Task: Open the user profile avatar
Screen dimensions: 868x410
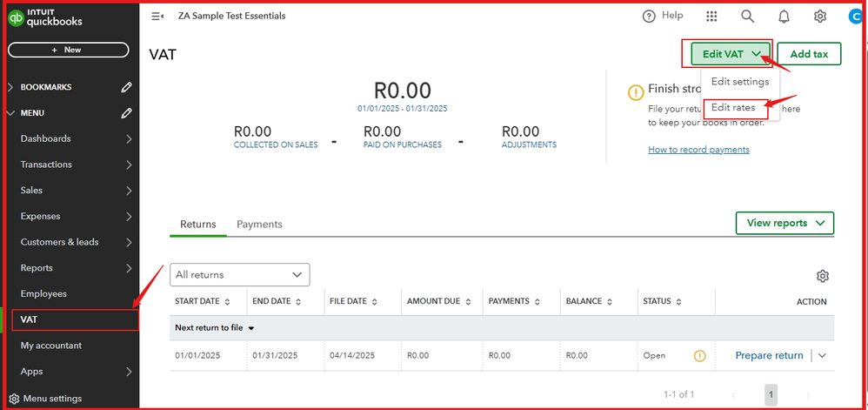Action: [857, 17]
